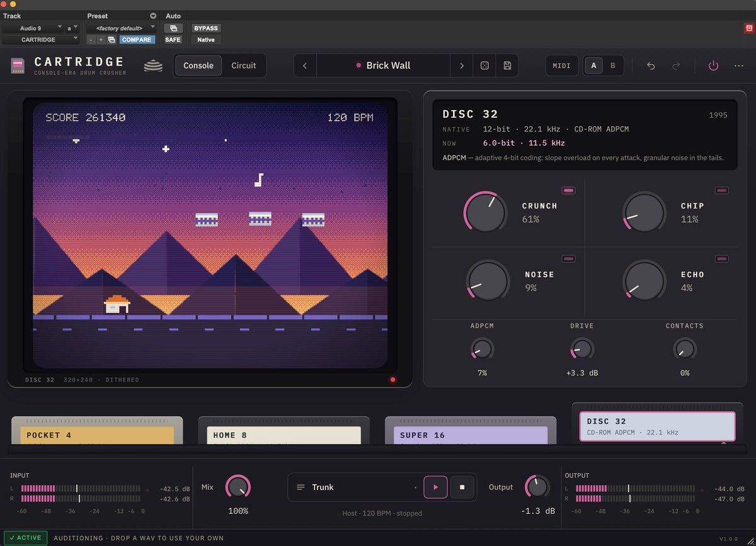The width and height of the screenshot is (756, 546).
Task: Click the SCORE 261340 text on screen
Action: point(86,118)
